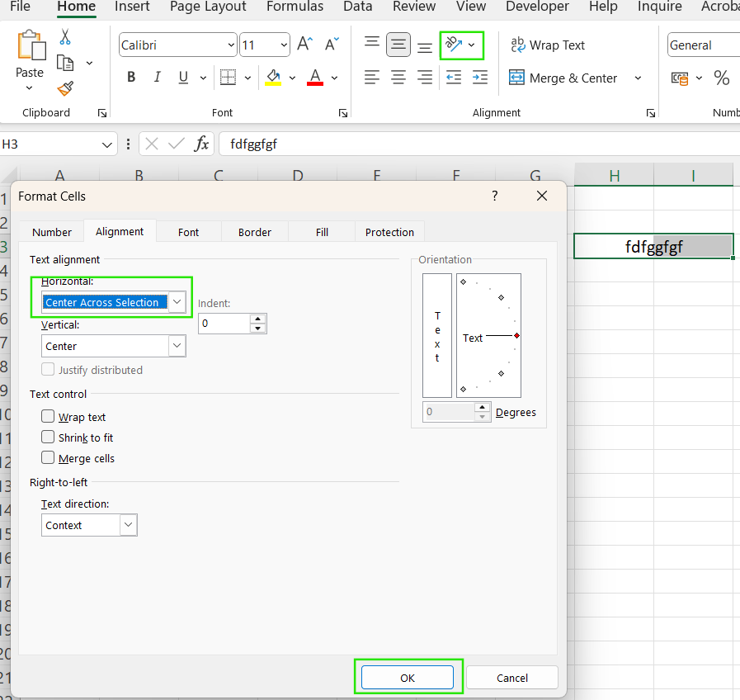The image size is (740, 700).
Task: Open the Formulas ribbon tab
Action: coord(295,7)
